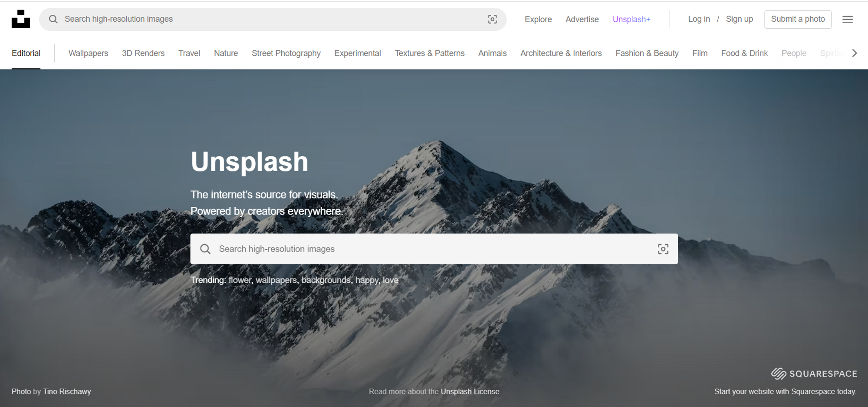Open the Street Photography category

click(286, 53)
